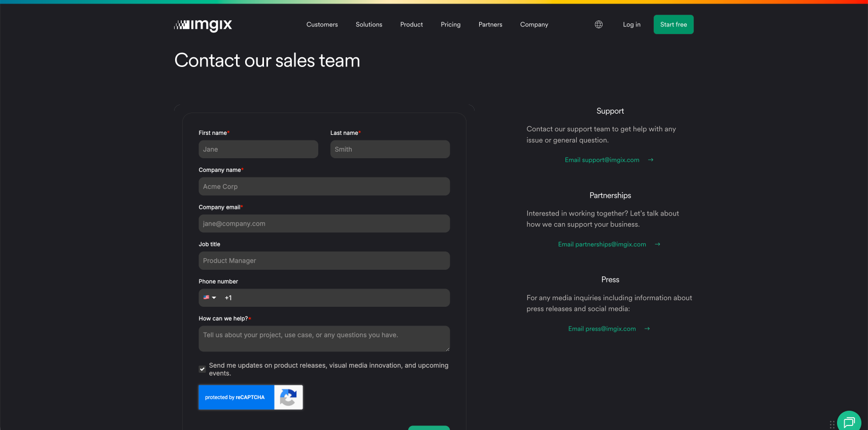Click the chat widget drag handle dots

(x=832, y=425)
